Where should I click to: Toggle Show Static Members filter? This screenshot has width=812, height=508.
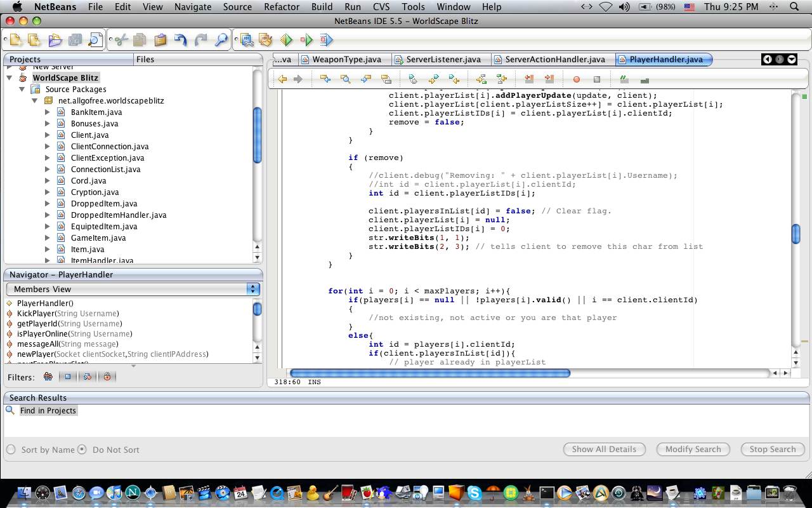coord(88,377)
